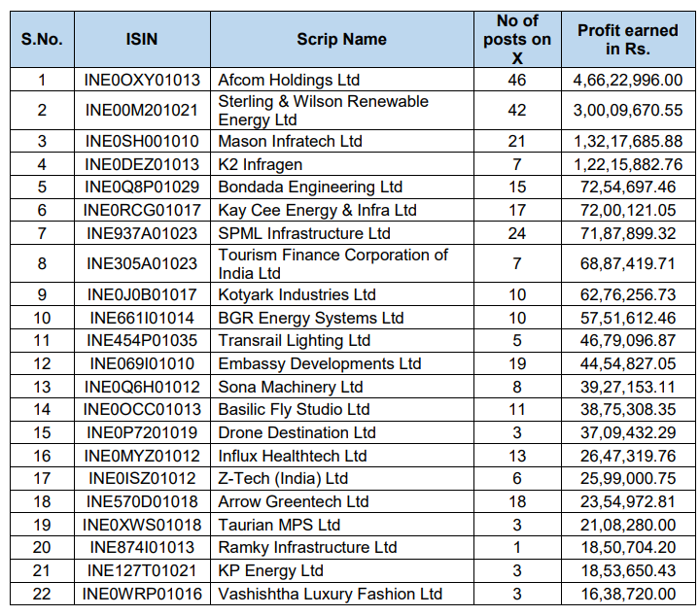Screen dimensions: 700x616
Task: Click ISIN 'INE305A01023'
Action: click(x=142, y=263)
